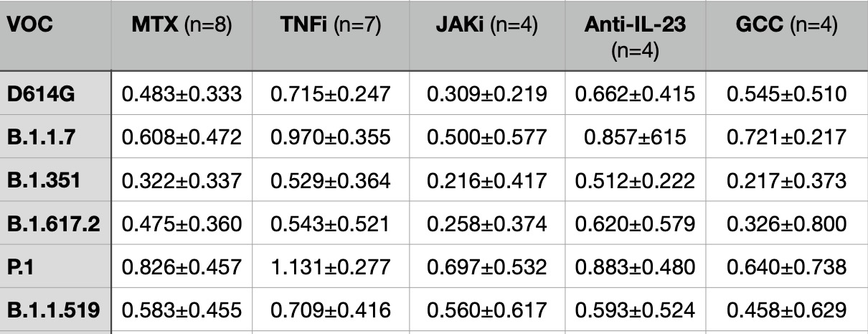Click the Anti-IL-23 (n=4) header cell
868x334 pixels.
635,36
